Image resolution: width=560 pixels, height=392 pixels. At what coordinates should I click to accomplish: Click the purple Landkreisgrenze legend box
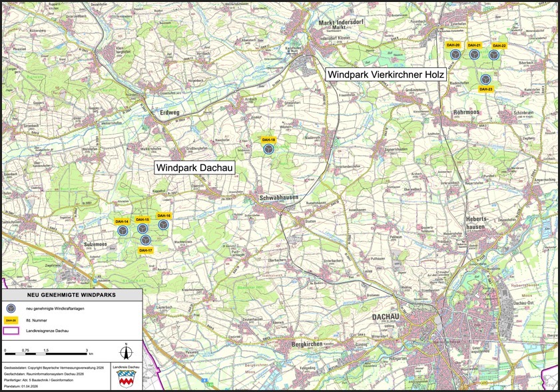tap(11, 330)
